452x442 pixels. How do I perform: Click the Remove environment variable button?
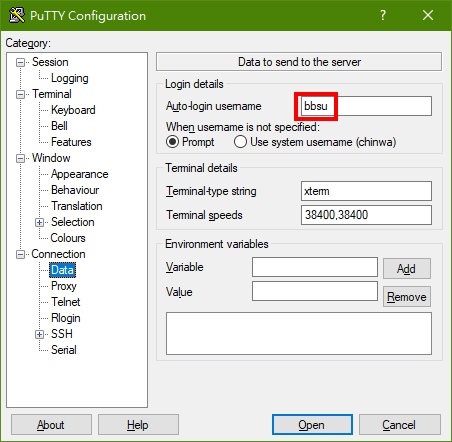[407, 296]
